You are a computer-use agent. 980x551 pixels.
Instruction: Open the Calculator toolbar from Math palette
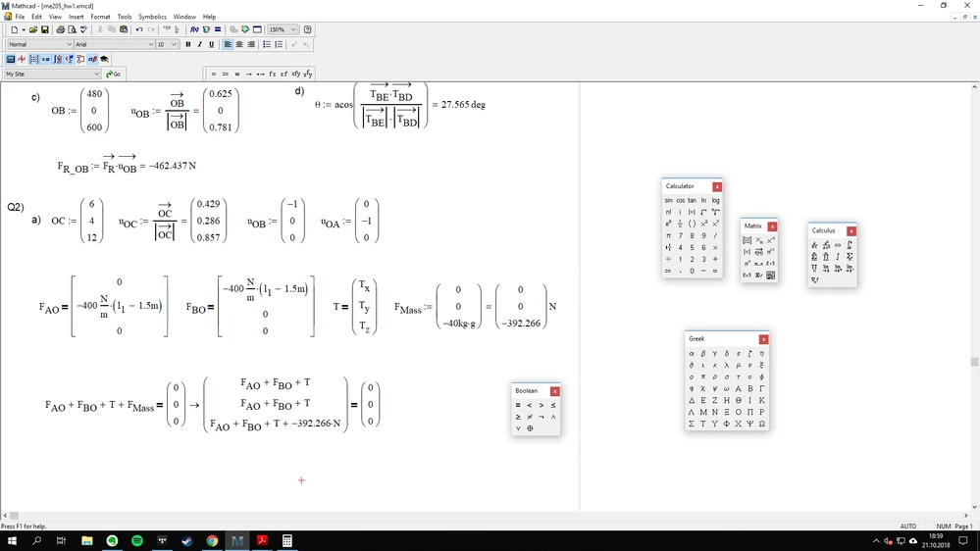click(11, 60)
